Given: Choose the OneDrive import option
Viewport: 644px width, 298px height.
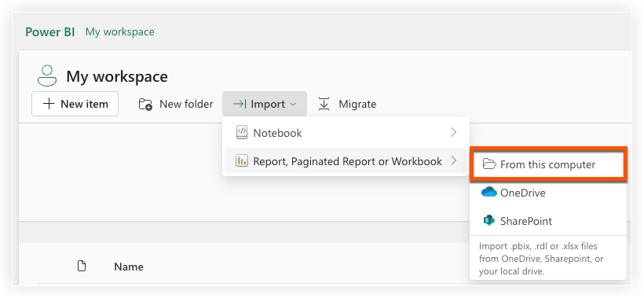Looking at the screenshot, I should [x=548, y=193].
